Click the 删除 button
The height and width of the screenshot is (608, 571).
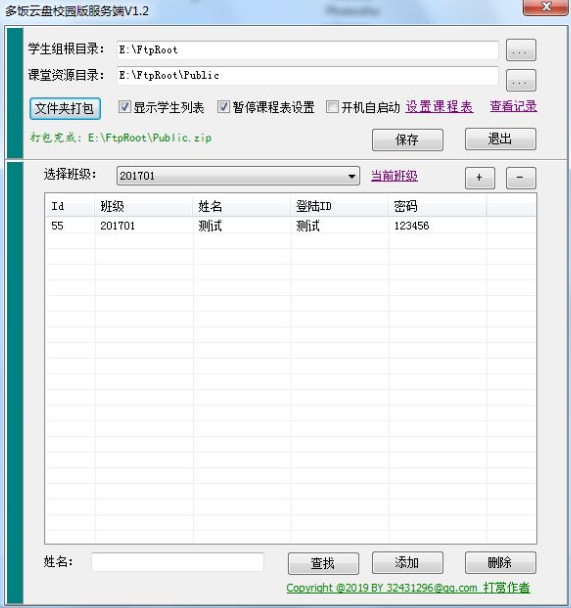[x=500, y=562]
